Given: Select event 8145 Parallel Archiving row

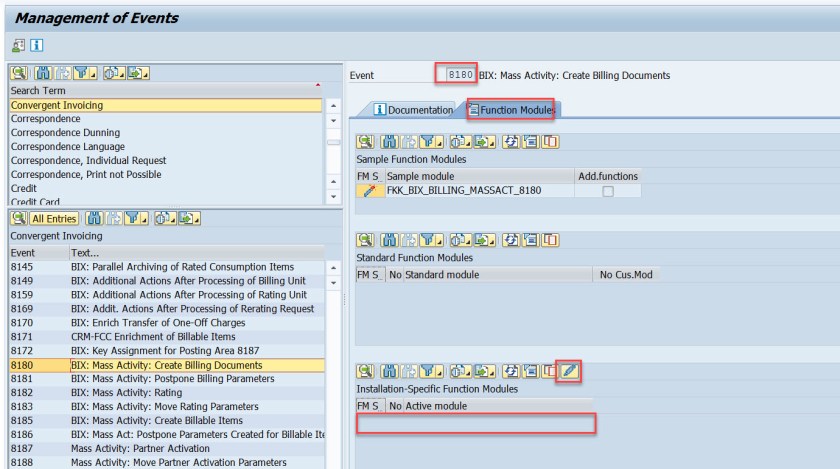Looking at the screenshot, I should coord(167,266).
